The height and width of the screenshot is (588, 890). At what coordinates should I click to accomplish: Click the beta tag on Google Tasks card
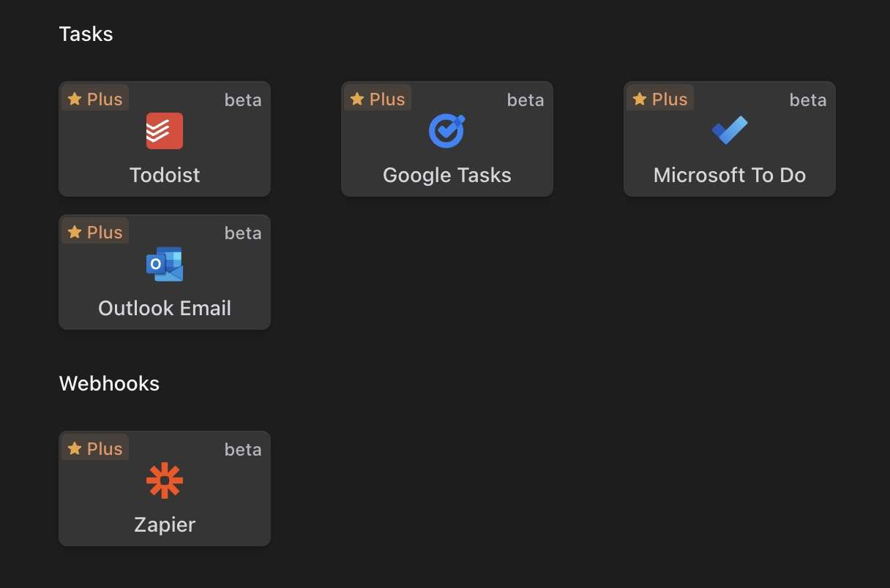pyautogui.click(x=526, y=100)
